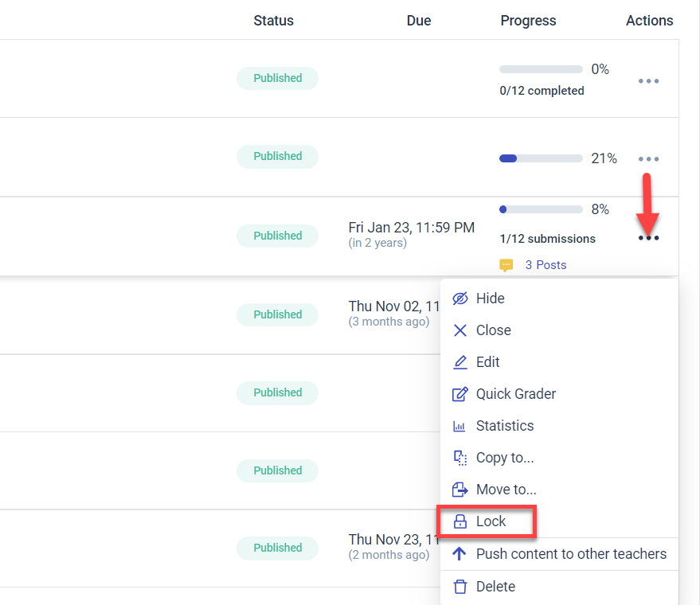Image resolution: width=700 pixels, height=605 pixels.
Task: Select Hide from the context menu
Action: pos(559,298)
